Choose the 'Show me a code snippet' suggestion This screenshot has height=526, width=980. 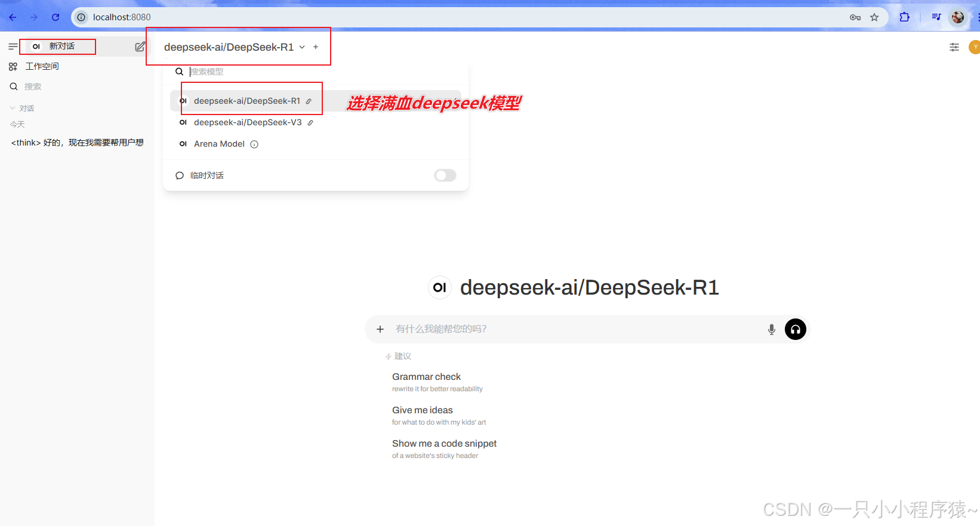tap(445, 449)
